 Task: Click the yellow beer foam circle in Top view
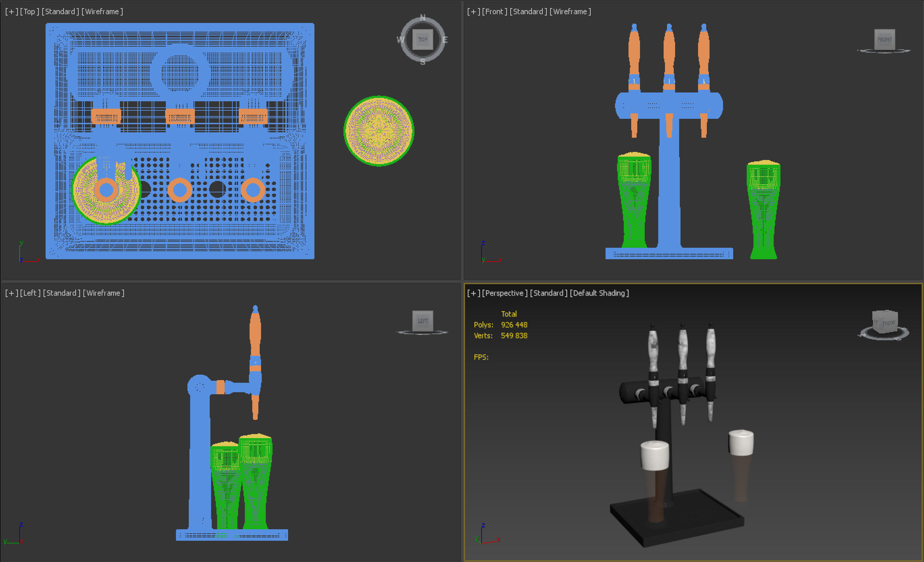379,131
